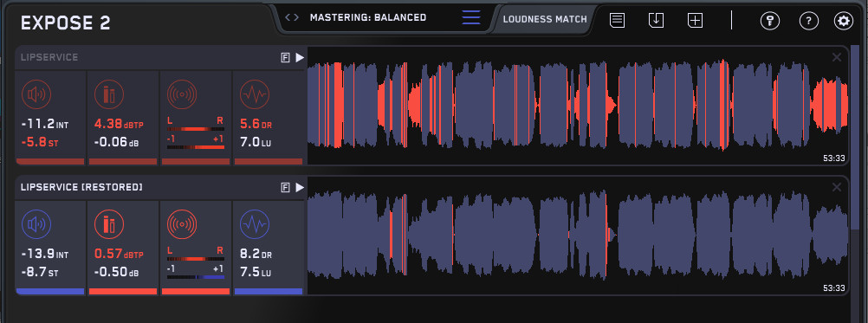Click loudness speaker icon for LIPSERVICE [RESTORED]
This screenshot has width=868, height=323.
[36, 224]
